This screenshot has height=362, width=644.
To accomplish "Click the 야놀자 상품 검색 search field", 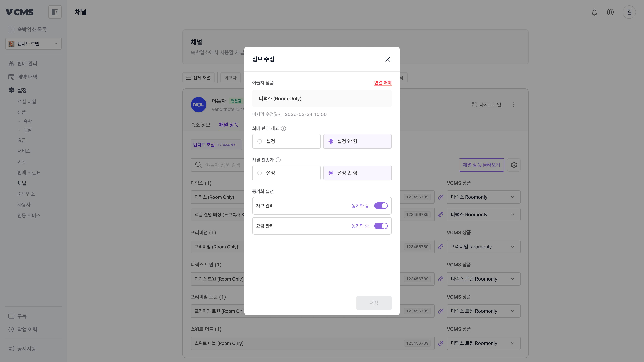I will 218,165.
